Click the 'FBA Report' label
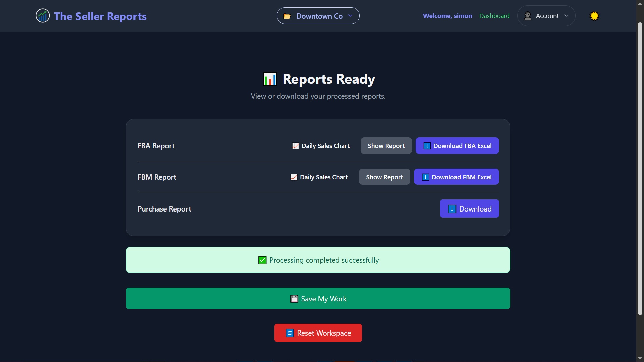This screenshot has width=644, height=362. click(156, 146)
